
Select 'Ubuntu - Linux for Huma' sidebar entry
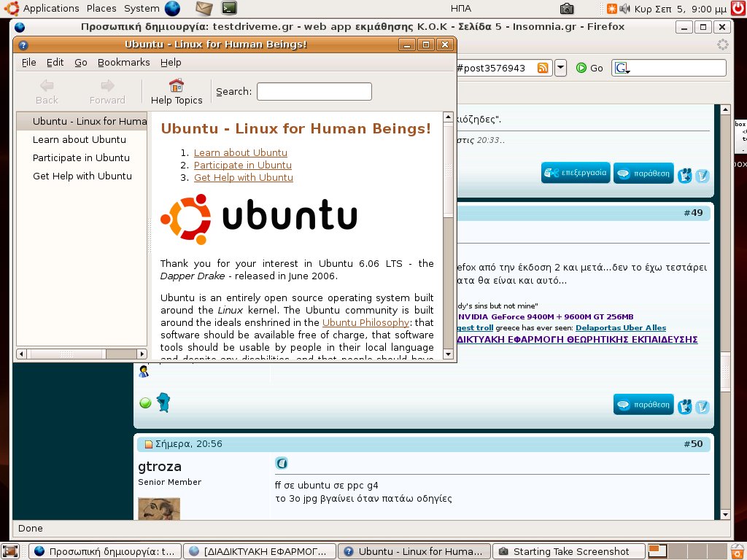(82, 121)
